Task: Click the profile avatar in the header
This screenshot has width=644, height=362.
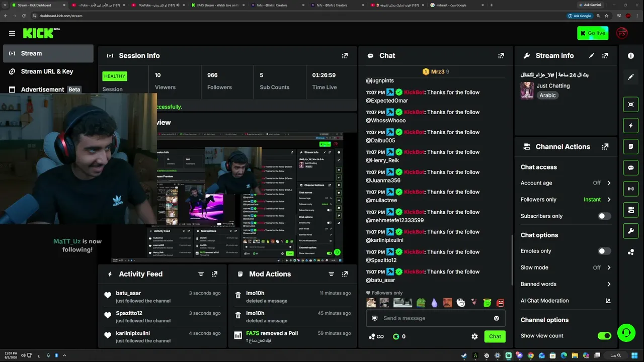Action: coord(622,33)
